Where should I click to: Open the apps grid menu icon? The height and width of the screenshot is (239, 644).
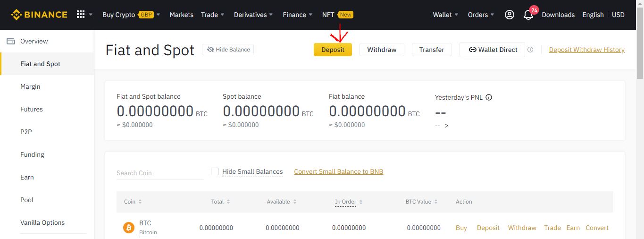(x=81, y=15)
